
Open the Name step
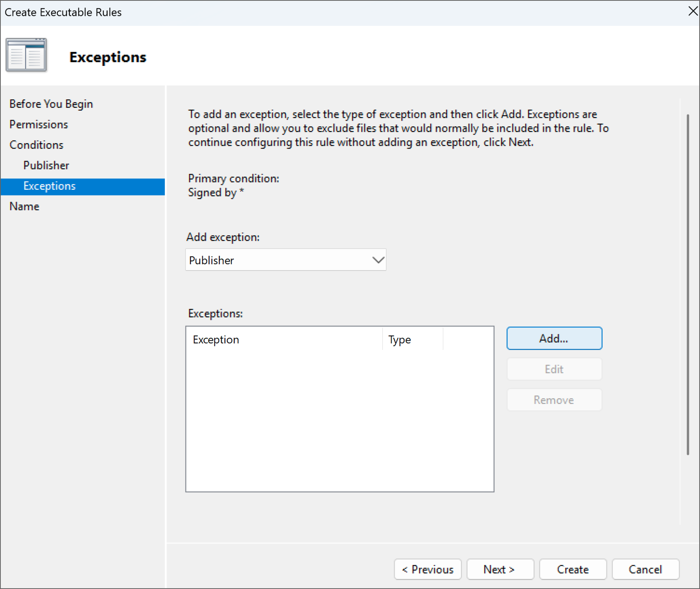pyautogui.click(x=24, y=206)
